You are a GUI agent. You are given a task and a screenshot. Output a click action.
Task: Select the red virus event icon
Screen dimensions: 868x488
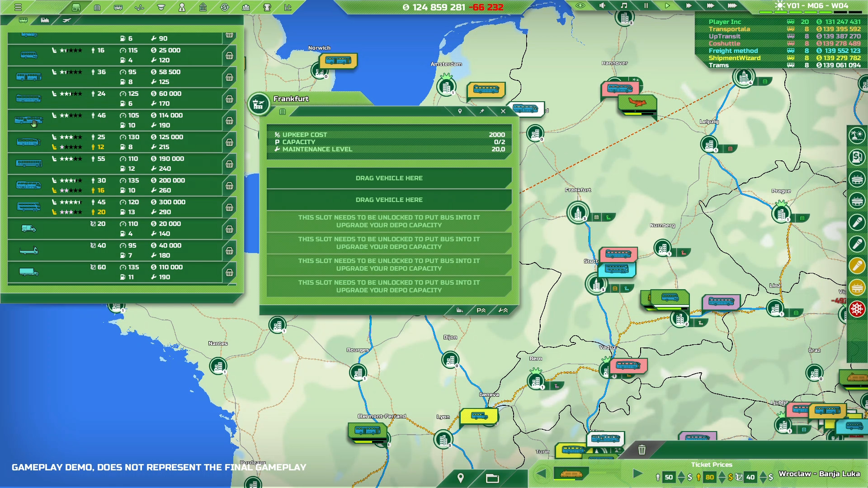coord(857,310)
